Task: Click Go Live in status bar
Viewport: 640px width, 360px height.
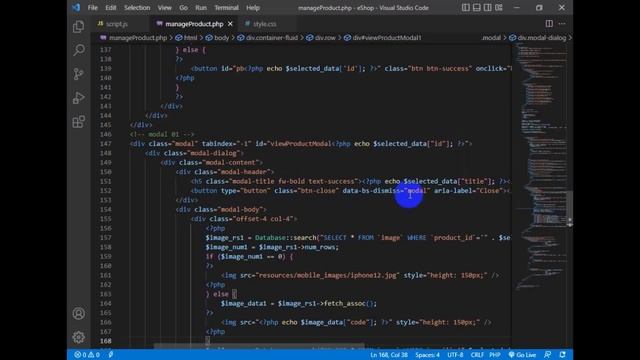Action: [522, 355]
